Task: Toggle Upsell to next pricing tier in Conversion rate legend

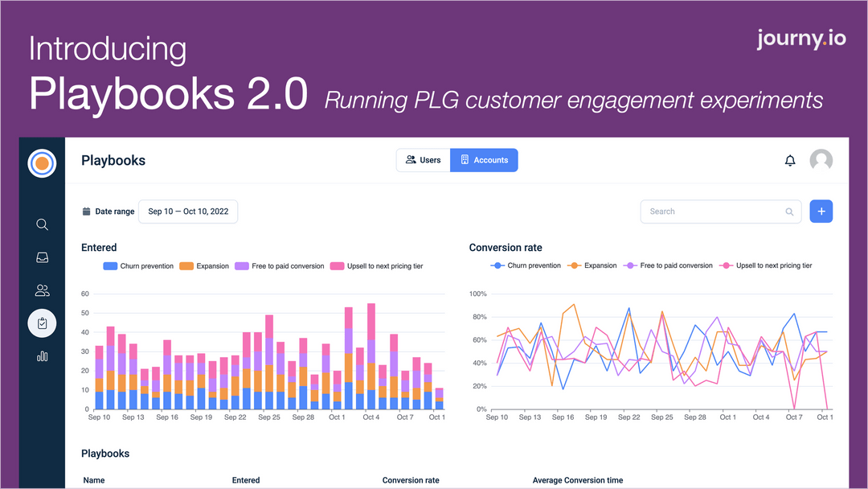Action: pyautogui.click(x=766, y=266)
